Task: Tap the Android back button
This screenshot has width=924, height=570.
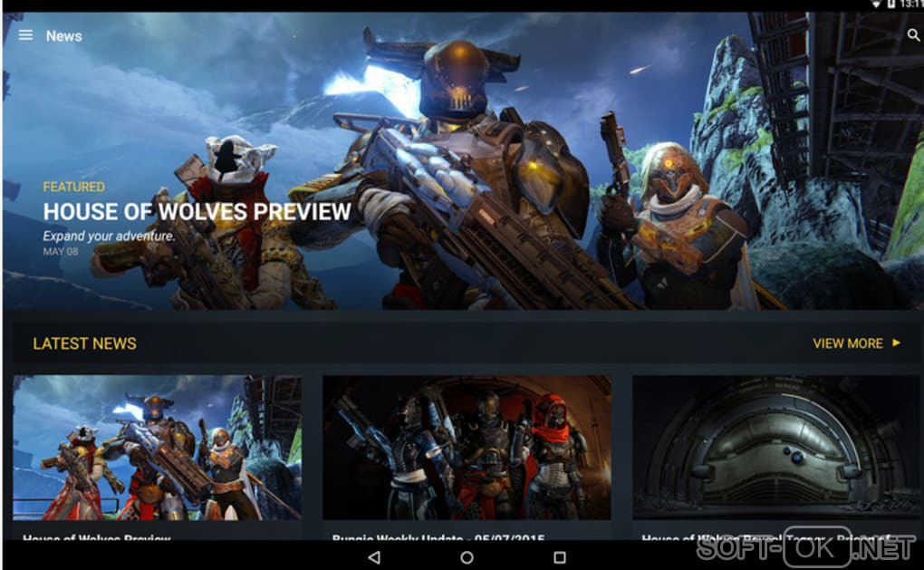Action: coord(374,557)
